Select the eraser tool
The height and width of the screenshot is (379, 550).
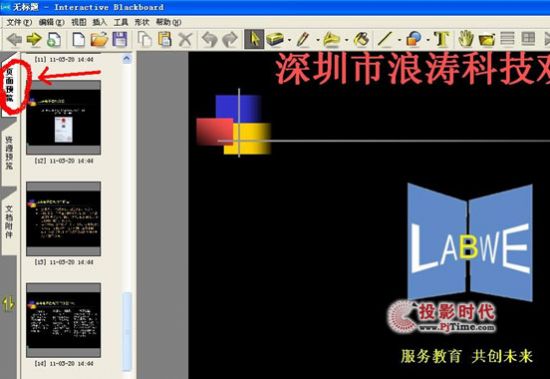point(275,39)
